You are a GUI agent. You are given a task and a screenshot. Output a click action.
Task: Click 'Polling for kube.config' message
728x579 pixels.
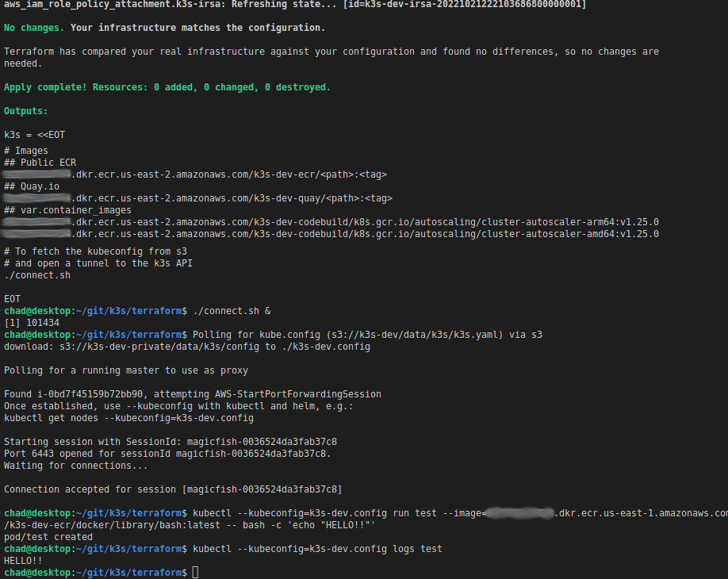pyautogui.click(x=367, y=335)
